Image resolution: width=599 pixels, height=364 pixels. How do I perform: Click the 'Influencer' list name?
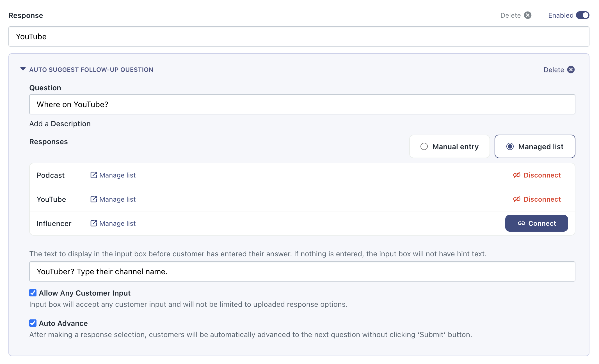(54, 223)
